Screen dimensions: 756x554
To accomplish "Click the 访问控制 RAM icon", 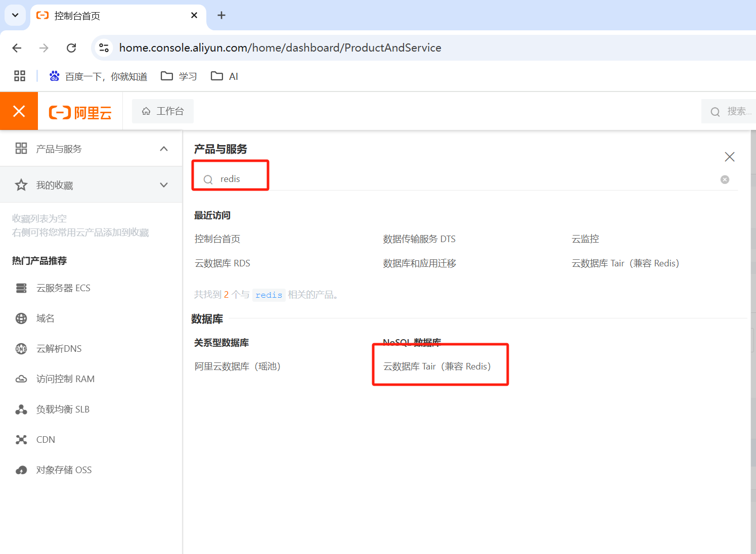I will [x=21, y=379].
